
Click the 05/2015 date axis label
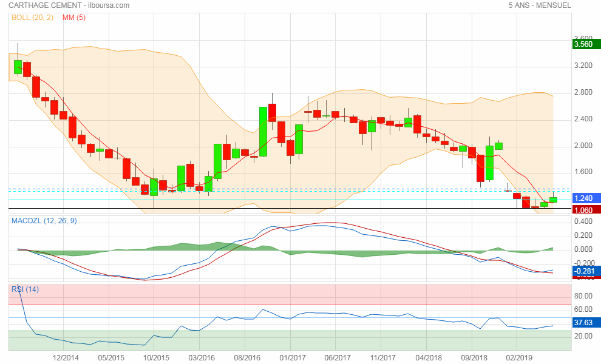111,358
